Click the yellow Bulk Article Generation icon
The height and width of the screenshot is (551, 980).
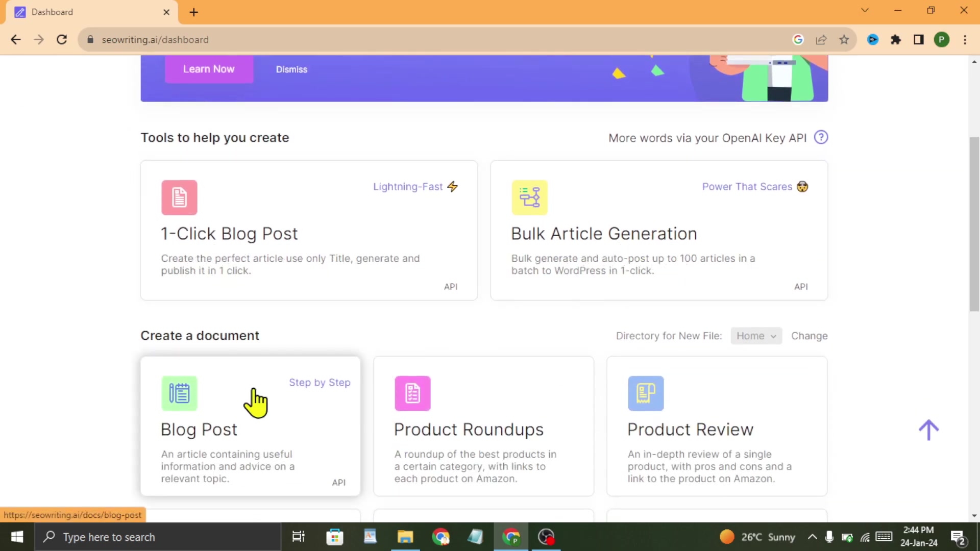pyautogui.click(x=529, y=197)
